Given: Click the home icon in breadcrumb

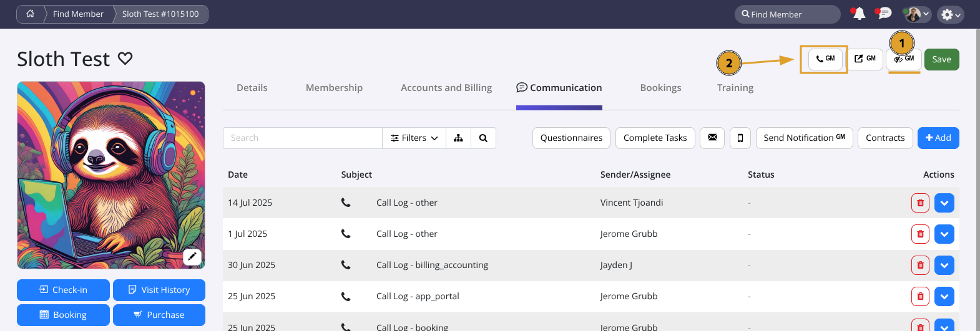Looking at the screenshot, I should (x=30, y=14).
